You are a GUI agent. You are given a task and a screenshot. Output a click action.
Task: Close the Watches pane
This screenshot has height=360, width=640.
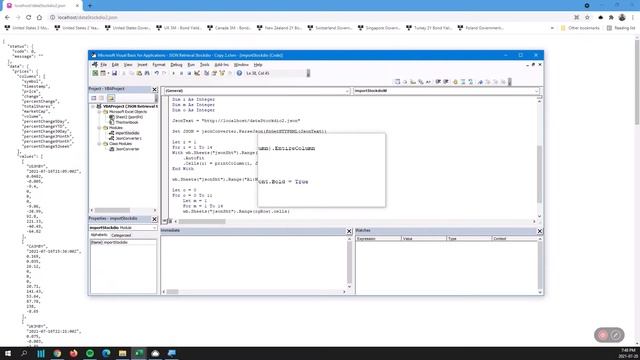[540, 231]
